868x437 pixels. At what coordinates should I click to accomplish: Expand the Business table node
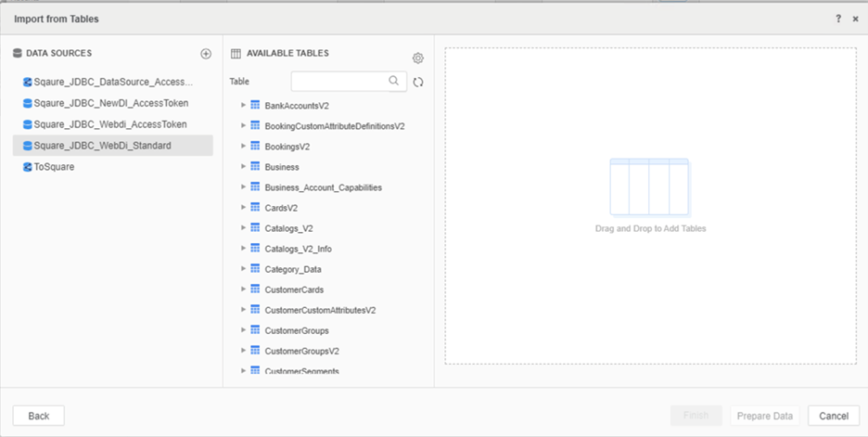pos(244,167)
